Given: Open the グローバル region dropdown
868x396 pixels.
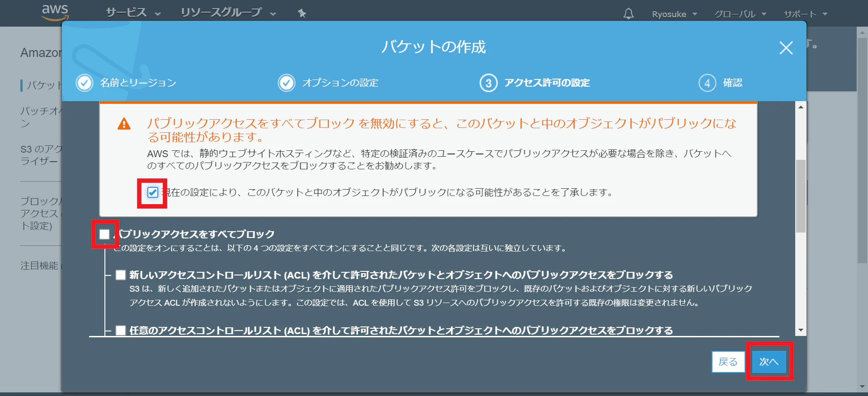Looking at the screenshot, I should [x=740, y=14].
